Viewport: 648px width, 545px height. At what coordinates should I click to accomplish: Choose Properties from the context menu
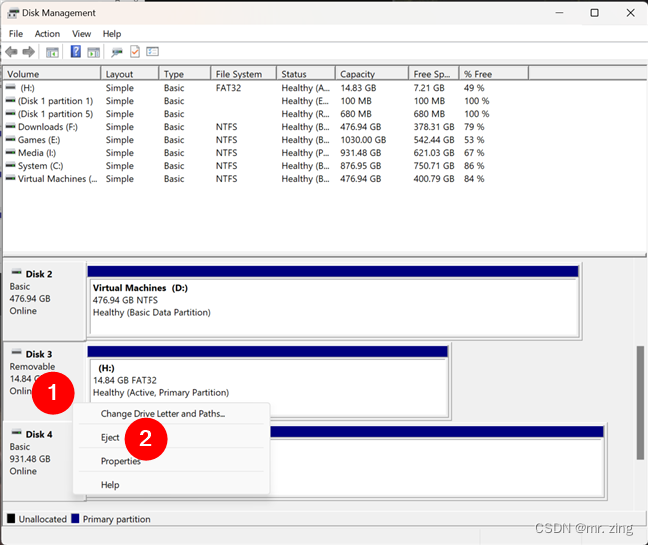[171, 461]
